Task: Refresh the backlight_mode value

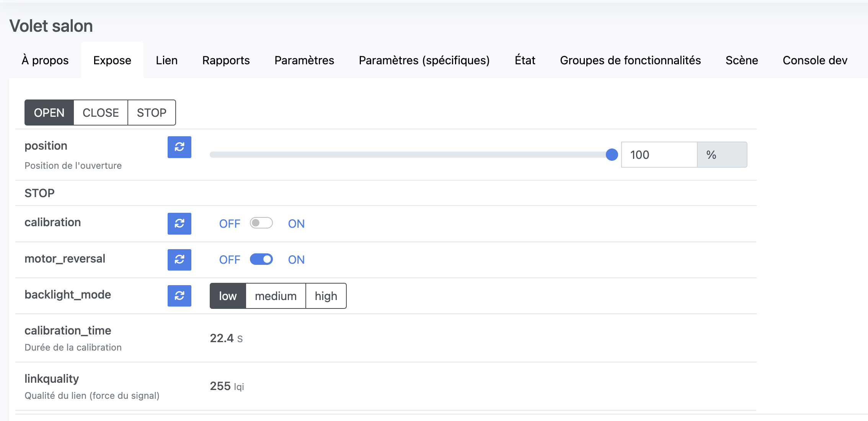Action: [179, 295]
